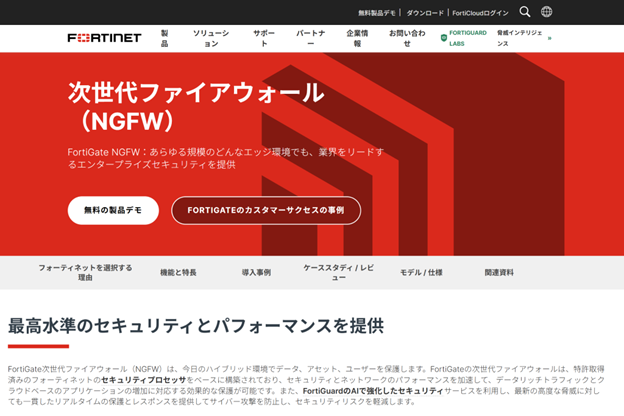The height and width of the screenshot is (416, 624).
Task: Jump to 機能と特長 section
Action: click(x=178, y=272)
